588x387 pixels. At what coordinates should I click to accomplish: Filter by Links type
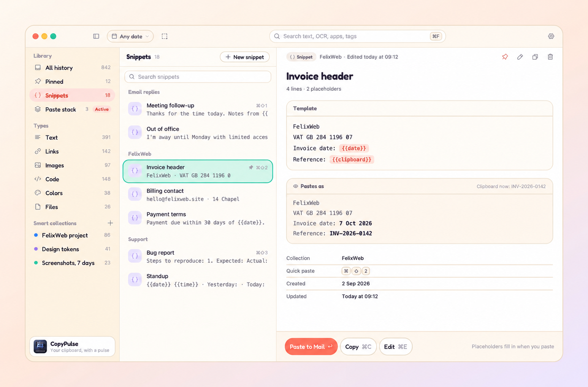click(72, 151)
